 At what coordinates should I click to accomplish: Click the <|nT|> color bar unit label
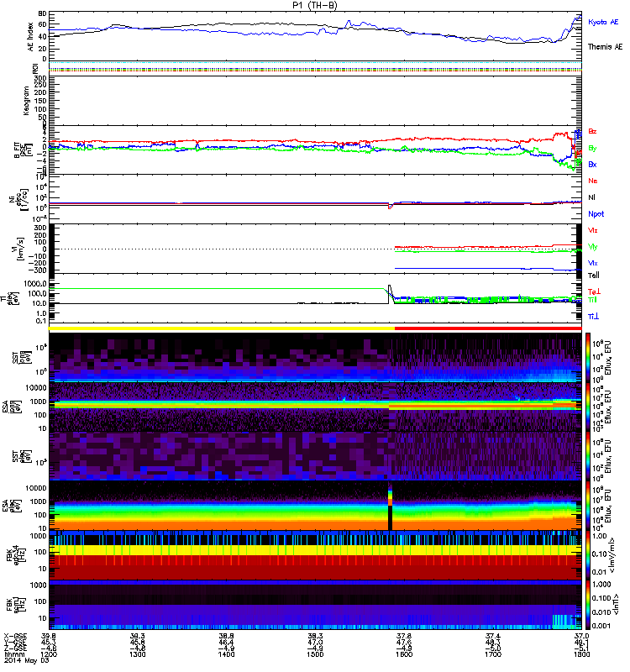(x=614, y=604)
